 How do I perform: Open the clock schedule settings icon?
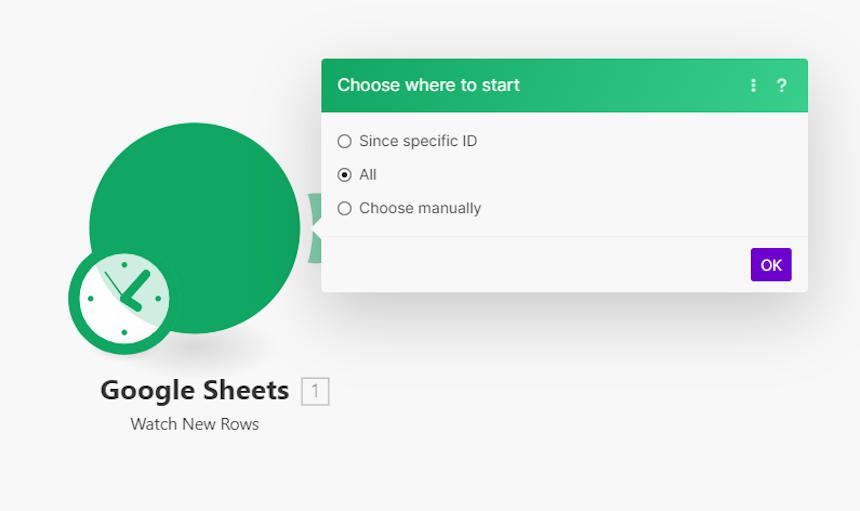[124, 299]
